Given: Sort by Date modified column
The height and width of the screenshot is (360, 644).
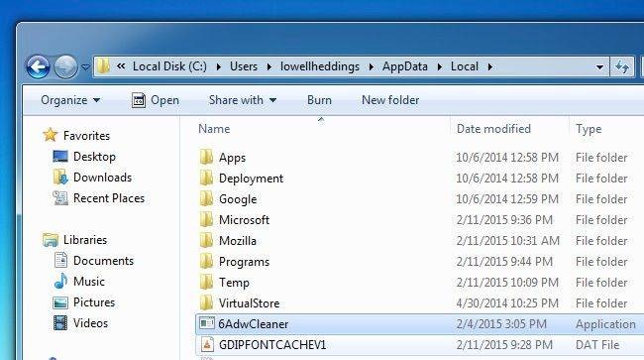Looking at the screenshot, I should [493, 129].
